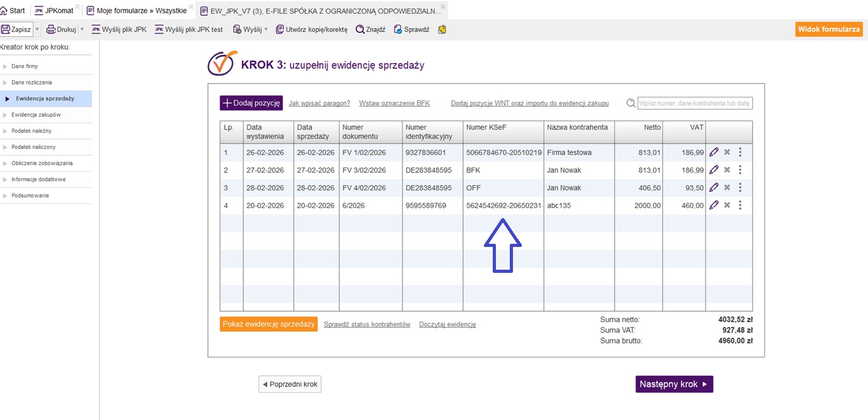Expand the Wyślij dropdown menu
The image size is (868, 420).
[266, 30]
